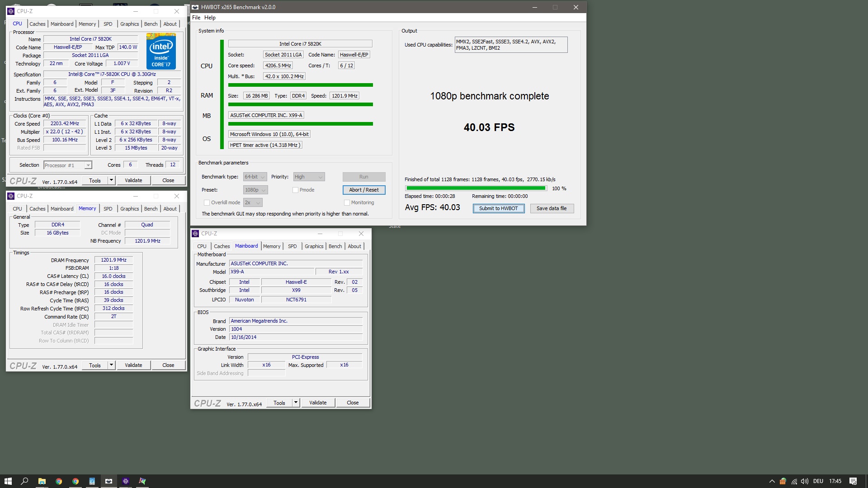Open the Preset 1080p dropdown
The height and width of the screenshot is (488, 868).
tap(255, 190)
